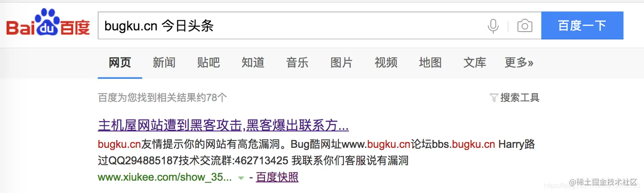Screen dimensions: 644x193
Task: Click the 百度一下 search button
Action: [582, 26]
